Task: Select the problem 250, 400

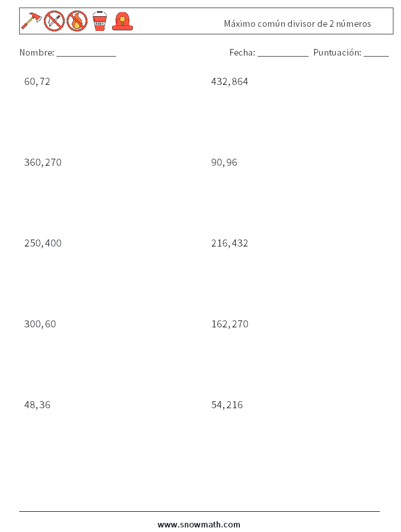Action: coord(43,244)
